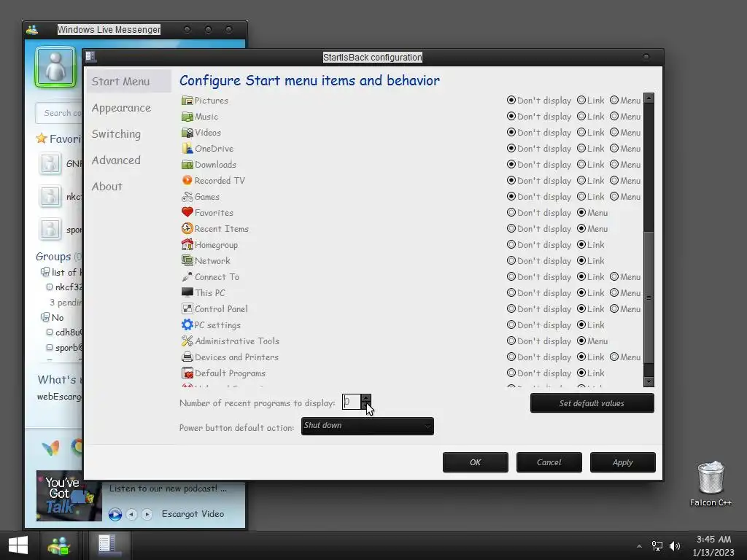Click the recent programs number field
The width and height of the screenshot is (747, 560).
pyautogui.click(x=352, y=402)
